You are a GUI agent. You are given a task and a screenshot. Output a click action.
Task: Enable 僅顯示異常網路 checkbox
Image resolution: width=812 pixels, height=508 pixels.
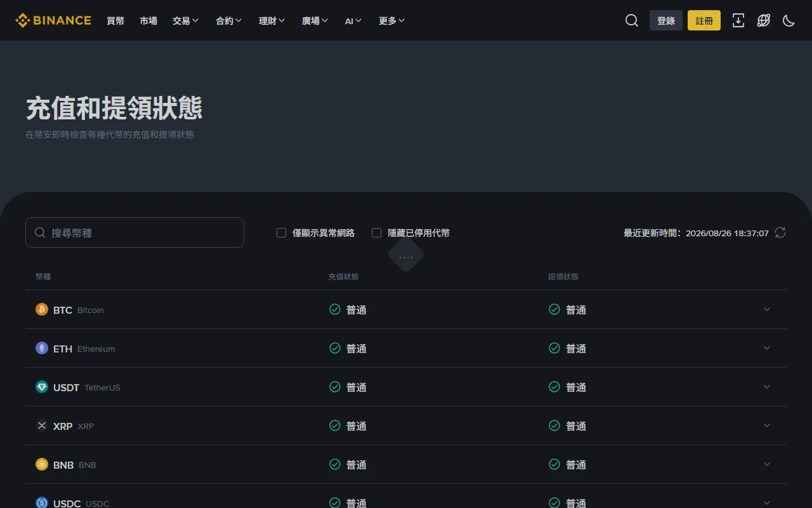pos(282,233)
